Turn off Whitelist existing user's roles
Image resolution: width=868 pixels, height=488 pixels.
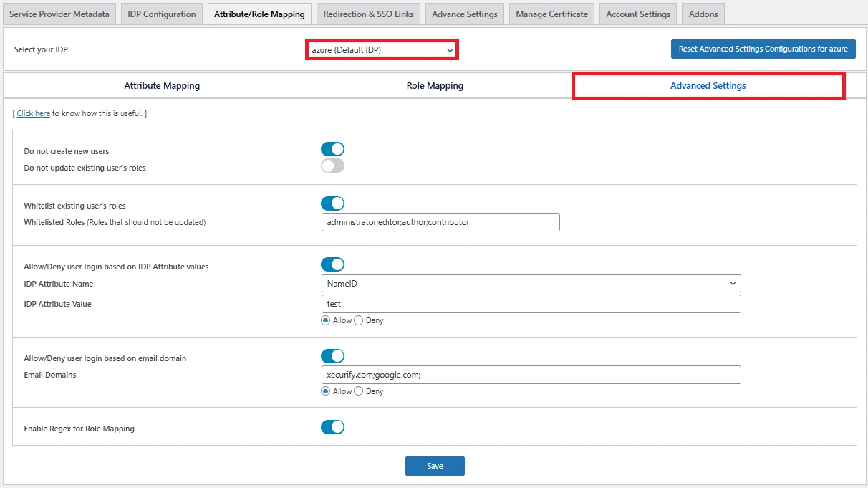click(x=332, y=203)
